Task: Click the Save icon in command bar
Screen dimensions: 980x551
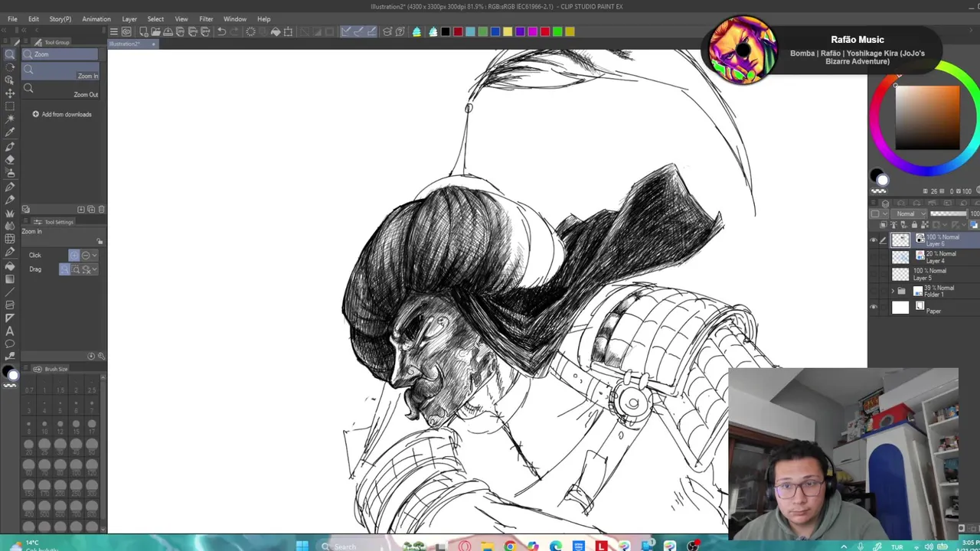Action: coord(168,31)
